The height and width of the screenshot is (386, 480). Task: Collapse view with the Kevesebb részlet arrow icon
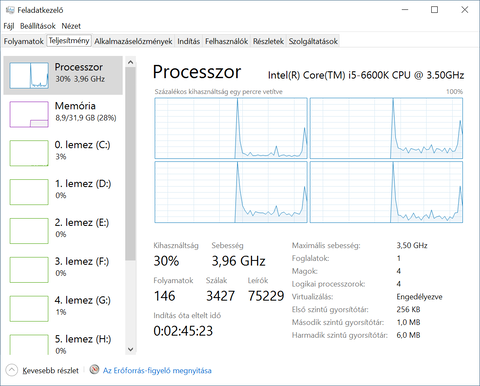click(x=12, y=370)
